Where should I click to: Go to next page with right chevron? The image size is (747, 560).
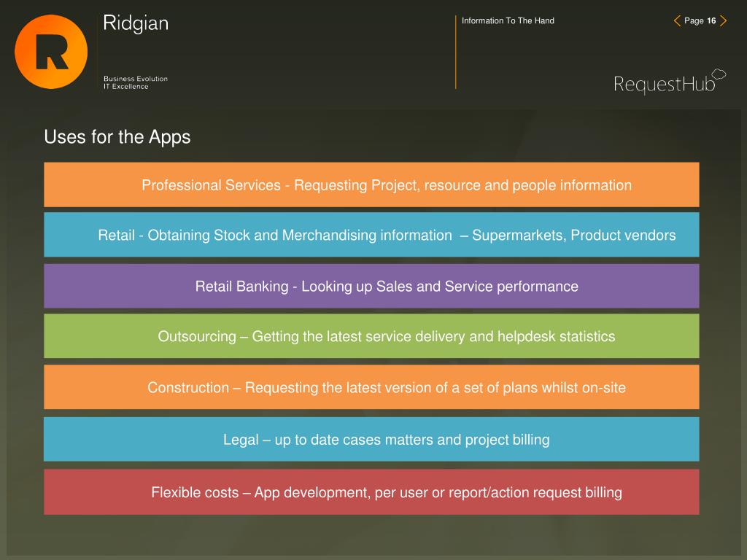[723, 20]
